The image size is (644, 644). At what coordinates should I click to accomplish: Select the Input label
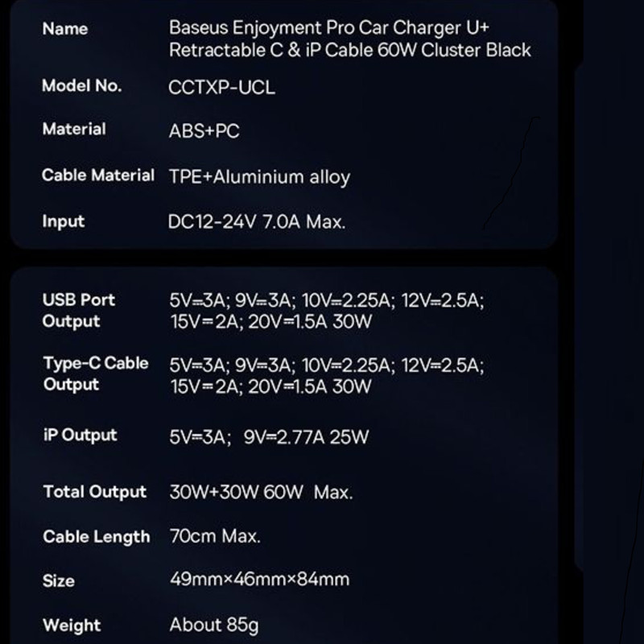click(x=64, y=221)
